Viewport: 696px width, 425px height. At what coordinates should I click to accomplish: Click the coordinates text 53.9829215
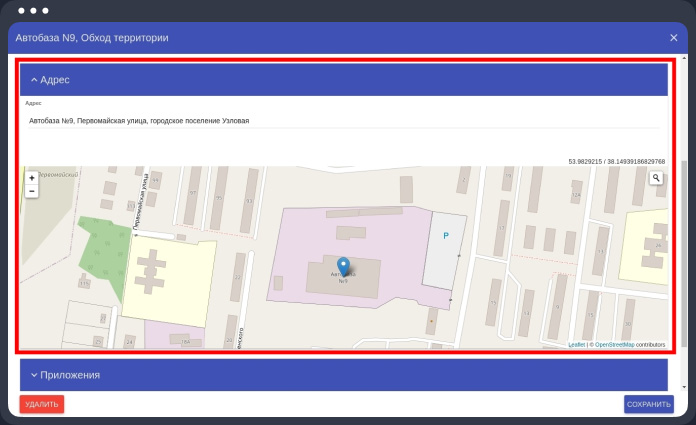[x=585, y=162]
